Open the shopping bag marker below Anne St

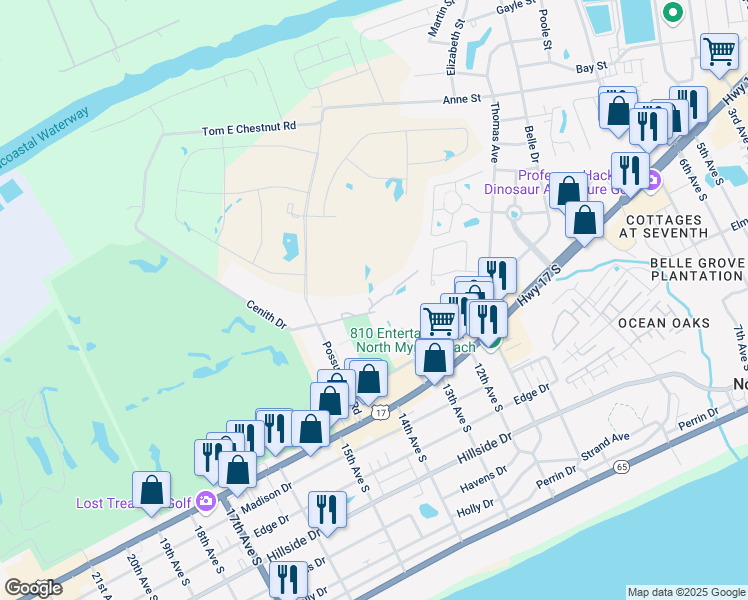click(618, 114)
